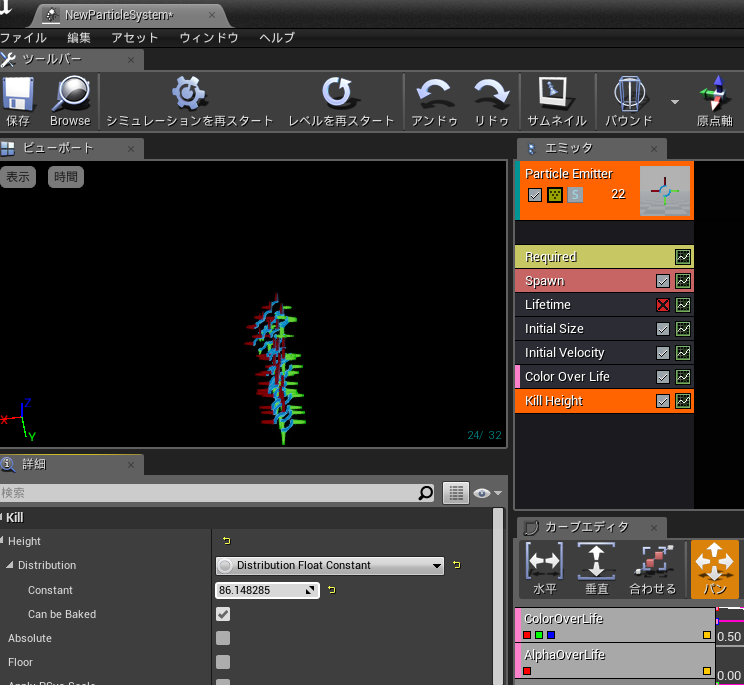Image resolution: width=744 pixels, height=685 pixels.
Task: Open the バウンド options dropdown arrow
Action: pyautogui.click(x=675, y=102)
